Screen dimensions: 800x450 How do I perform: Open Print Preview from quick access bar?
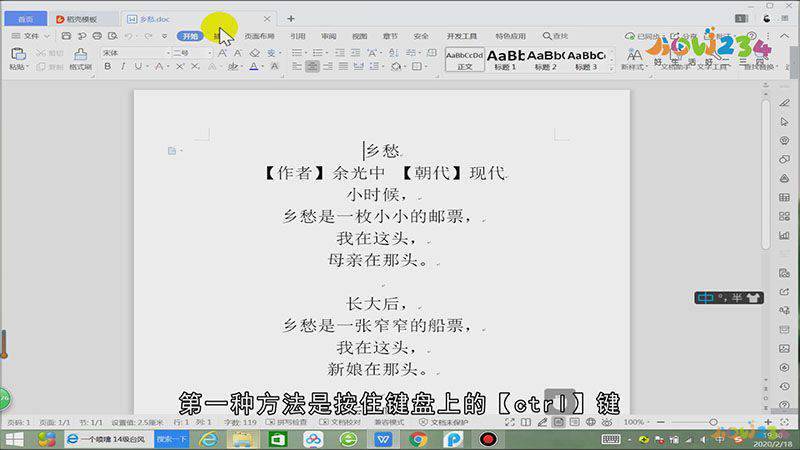(x=113, y=36)
